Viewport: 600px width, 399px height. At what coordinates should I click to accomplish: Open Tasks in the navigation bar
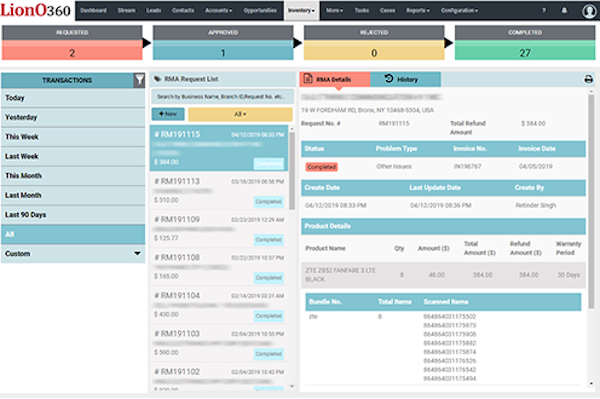(362, 10)
